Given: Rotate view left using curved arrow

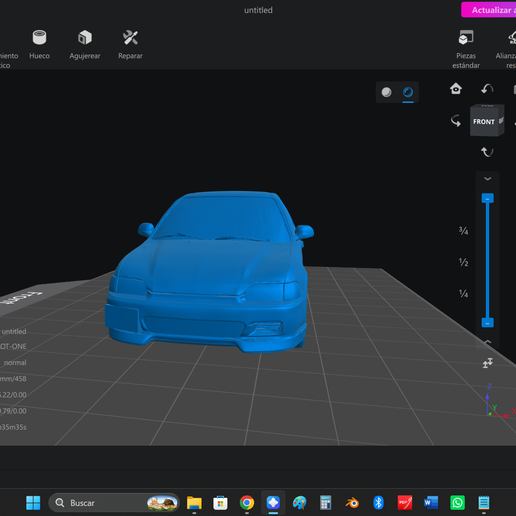Looking at the screenshot, I should coord(456,121).
